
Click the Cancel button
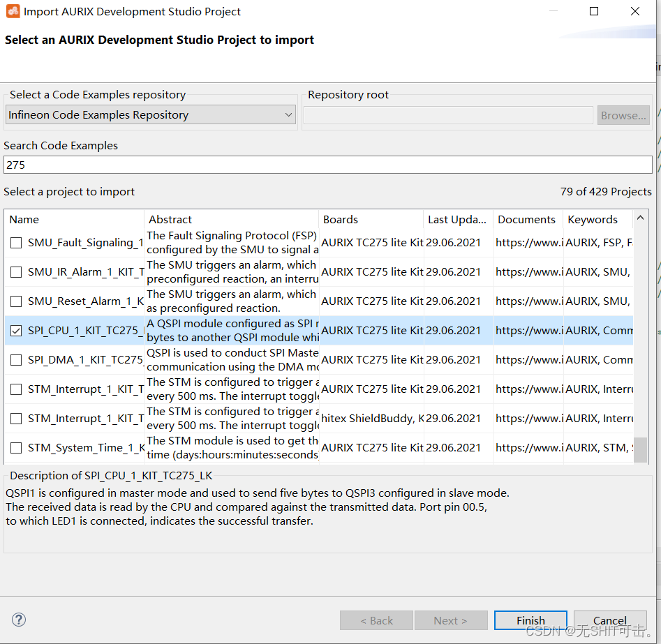tap(610, 620)
